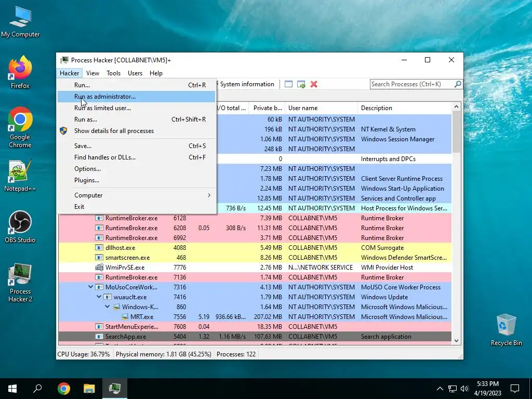The width and height of the screenshot is (532, 399).
Task: Open Plugins... from the menu
Action: pyautogui.click(x=137, y=180)
